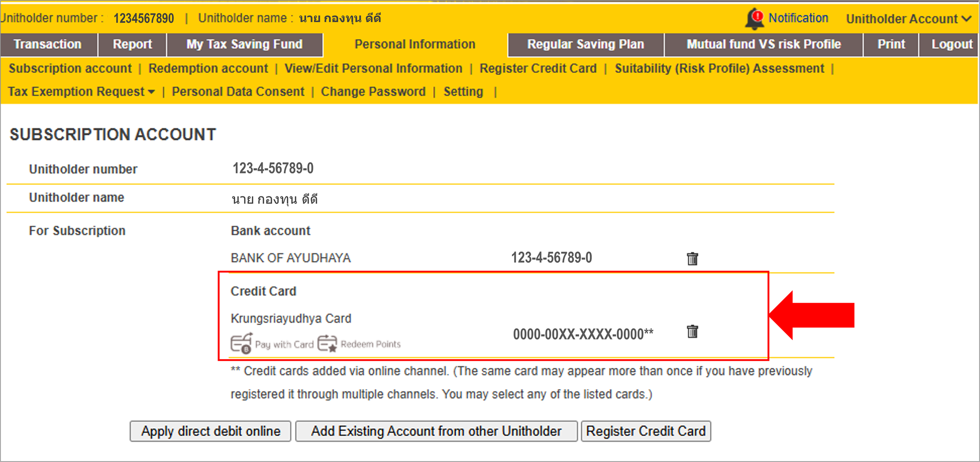This screenshot has height=462, width=980.
Task: Open the Tax Exemption Request dropdown
Action: (x=81, y=92)
